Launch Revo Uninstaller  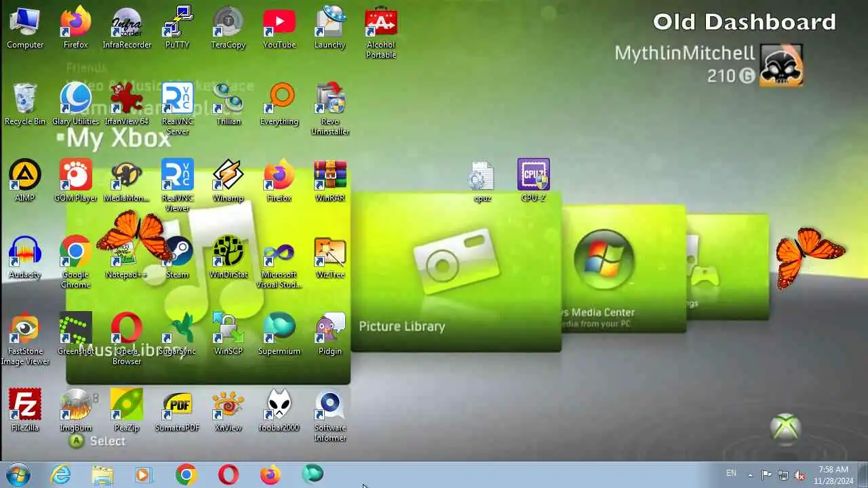[x=330, y=109]
